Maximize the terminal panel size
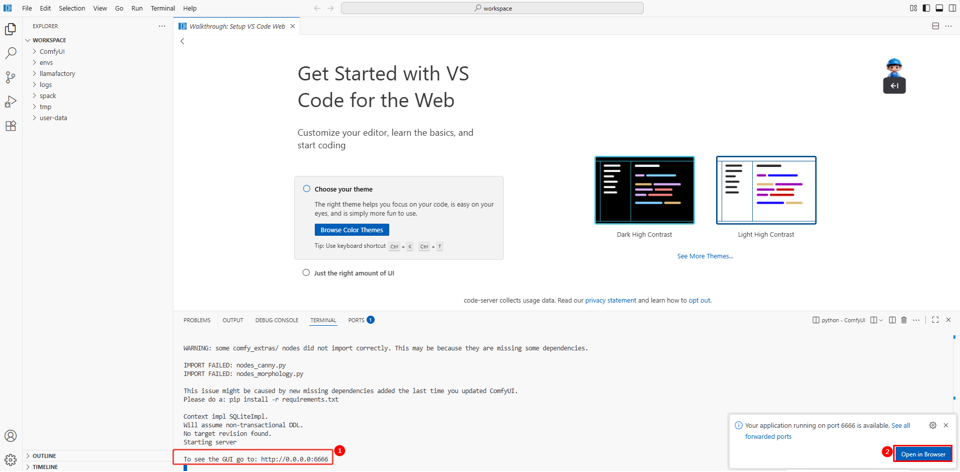Screen dimensions: 960x472 point(935,320)
